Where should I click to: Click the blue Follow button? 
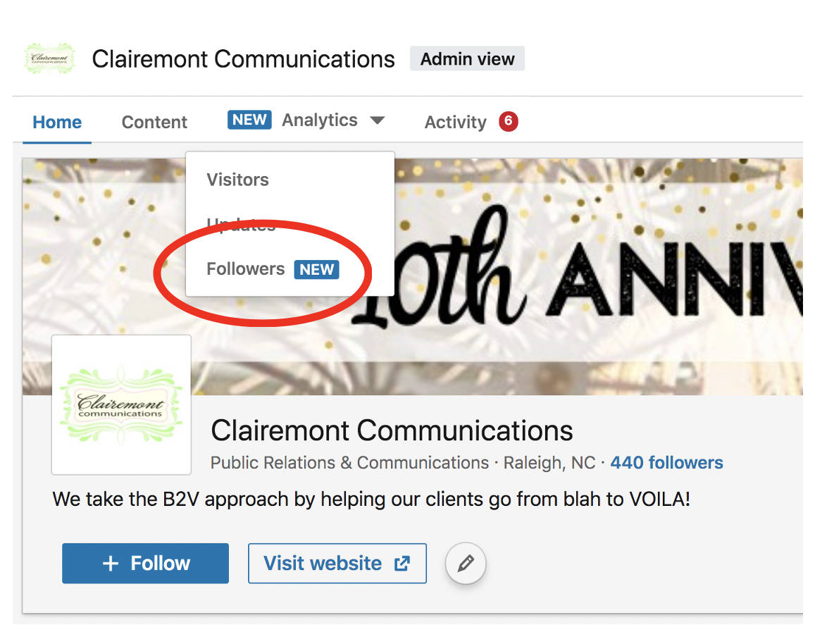point(145,563)
